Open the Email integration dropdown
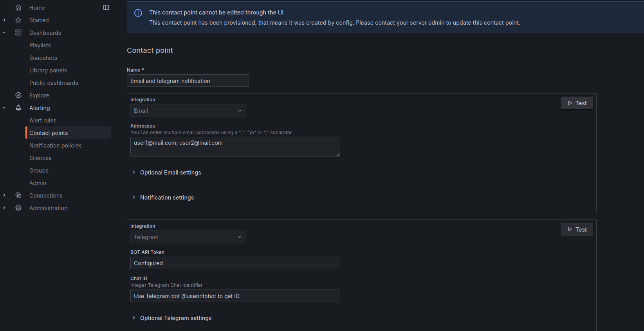The width and height of the screenshot is (644, 331). (188, 110)
